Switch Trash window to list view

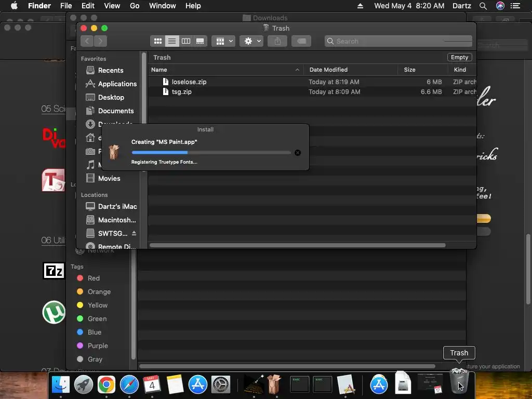172,41
